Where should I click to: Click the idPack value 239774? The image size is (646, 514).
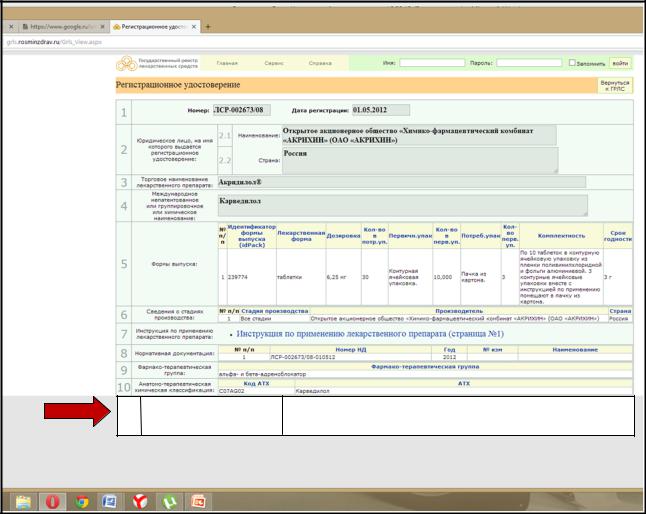point(238,277)
